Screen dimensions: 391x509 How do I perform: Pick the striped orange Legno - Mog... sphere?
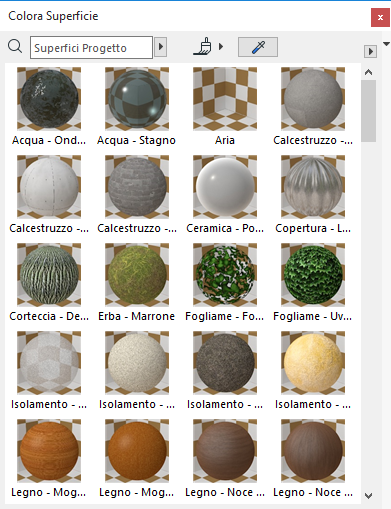pos(49,451)
